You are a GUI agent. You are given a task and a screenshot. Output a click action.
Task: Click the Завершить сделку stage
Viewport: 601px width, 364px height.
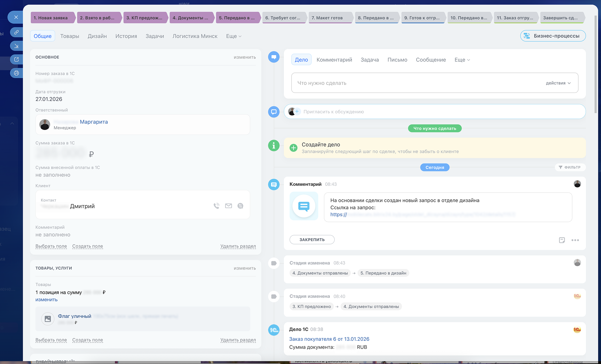pos(562,18)
